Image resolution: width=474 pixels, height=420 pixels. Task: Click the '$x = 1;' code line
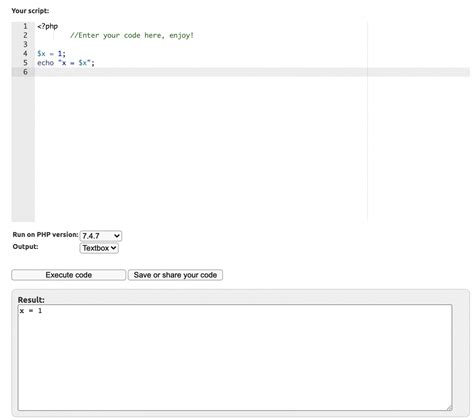[x=52, y=54]
